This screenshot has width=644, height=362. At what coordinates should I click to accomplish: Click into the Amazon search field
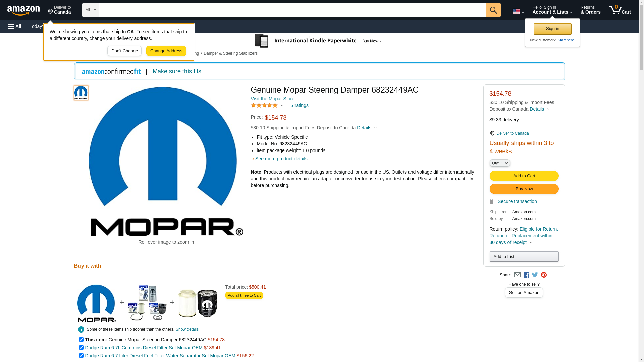pos(292,10)
